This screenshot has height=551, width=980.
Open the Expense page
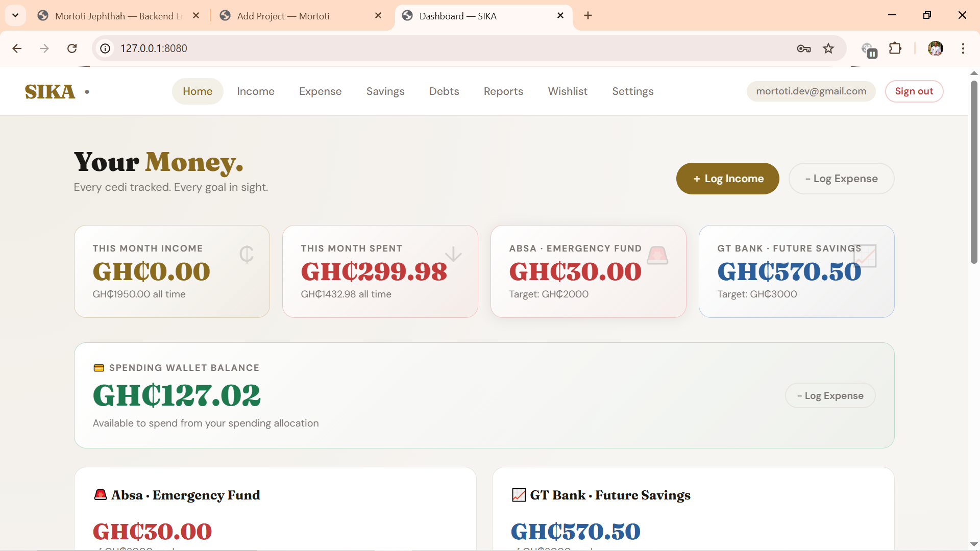pyautogui.click(x=321, y=91)
